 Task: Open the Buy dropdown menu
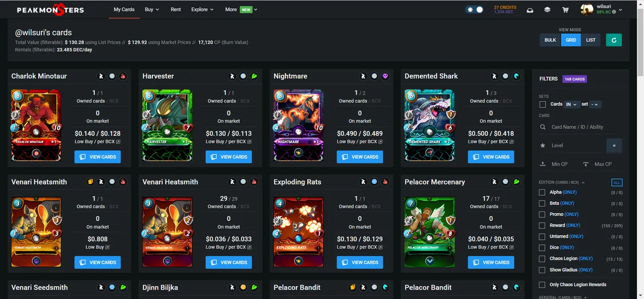point(151,10)
